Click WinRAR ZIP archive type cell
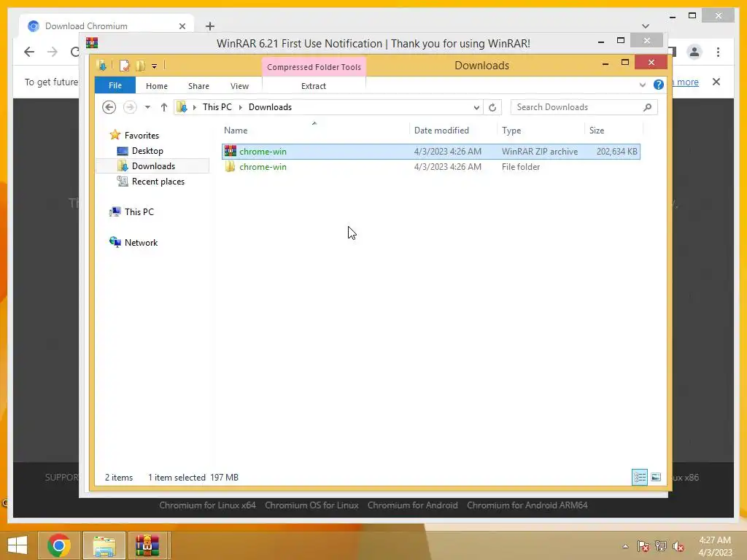The width and height of the screenshot is (747, 560). click(539, 152)
